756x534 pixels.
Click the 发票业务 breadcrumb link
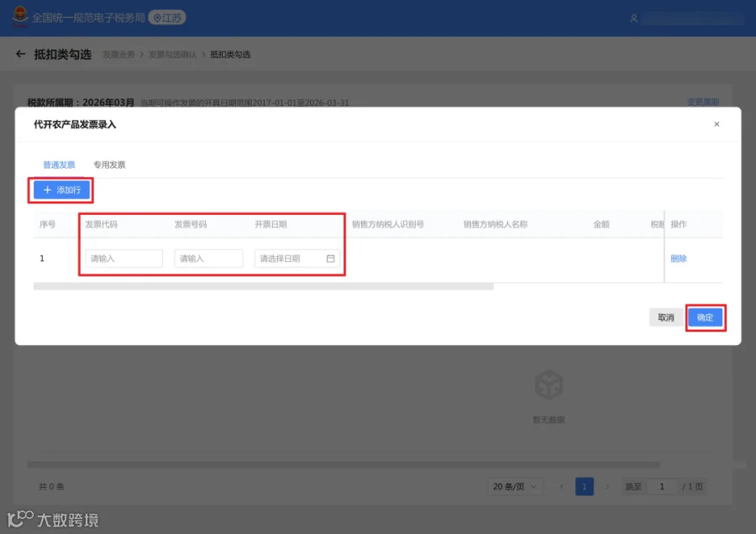point(118,55)
